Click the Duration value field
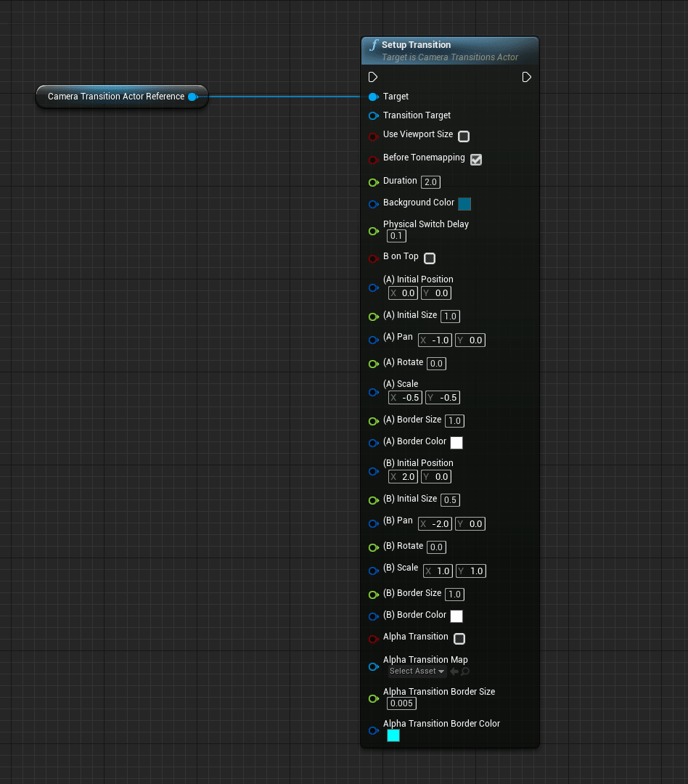 [431, 182]
